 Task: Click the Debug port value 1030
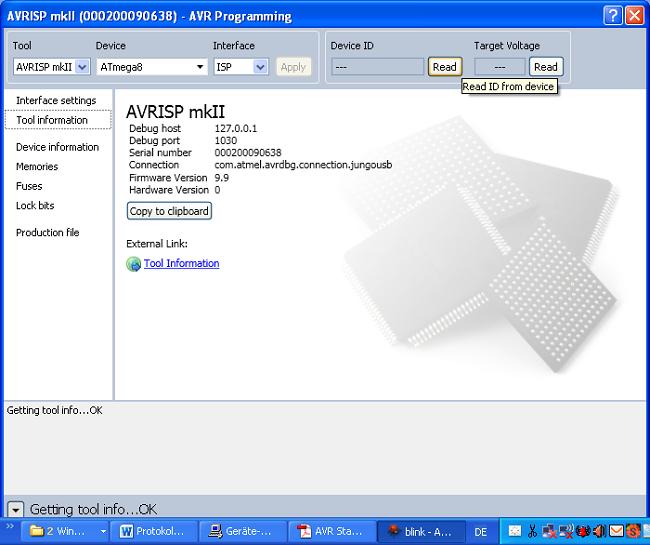tap(226, 140)
